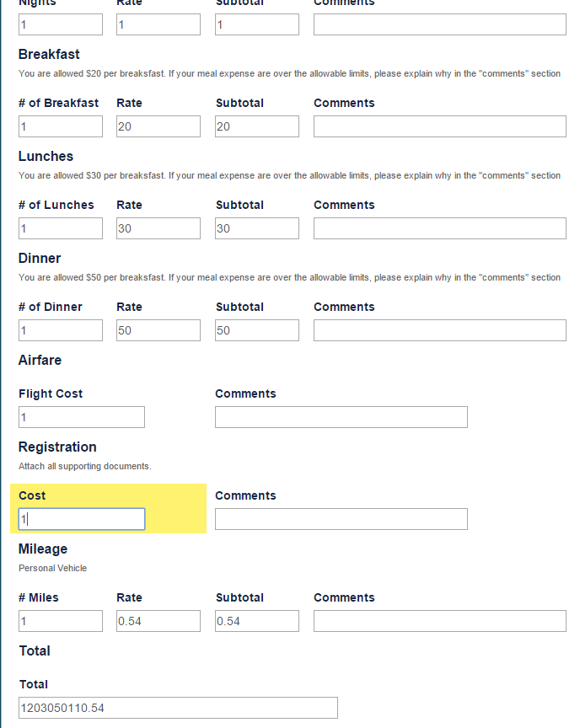Focus the Airfare Comments box

tap(341, 417)
